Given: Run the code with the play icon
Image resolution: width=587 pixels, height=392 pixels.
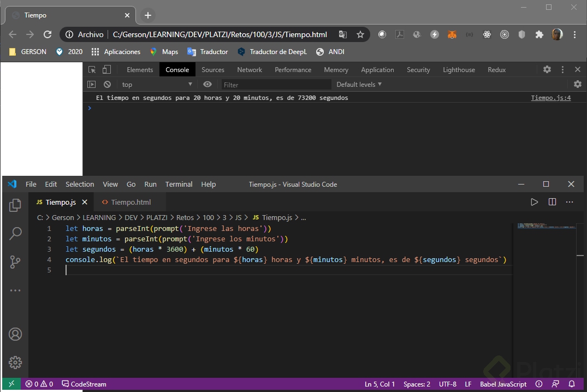Looking at the screenshot, I should [x=534, y=202].
